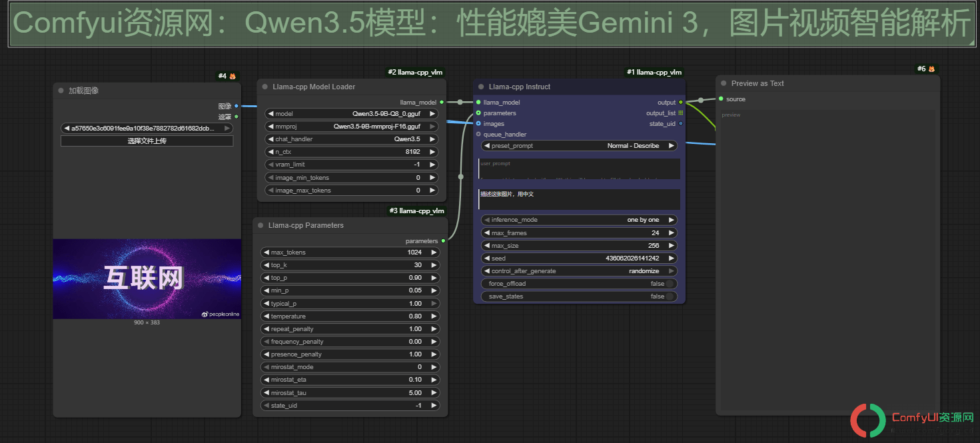Click the mirostat_eta value field
This screenshot has width=980, height=443.
pos(350,380)
